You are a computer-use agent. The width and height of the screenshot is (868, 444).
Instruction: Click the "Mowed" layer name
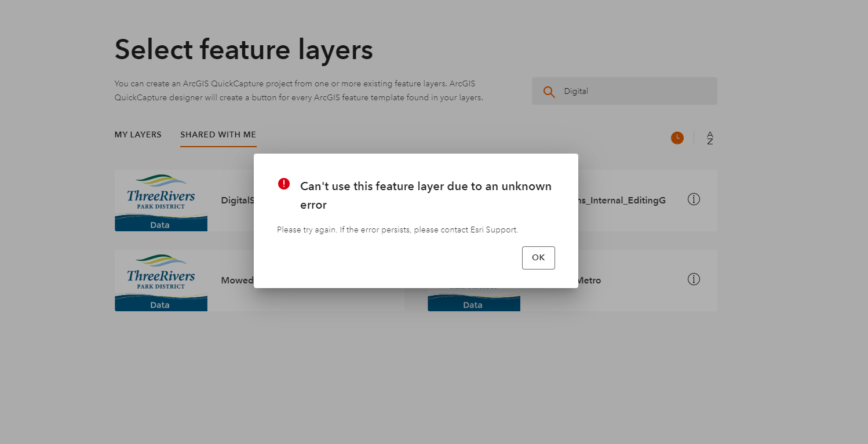click(x=238, y=281)
